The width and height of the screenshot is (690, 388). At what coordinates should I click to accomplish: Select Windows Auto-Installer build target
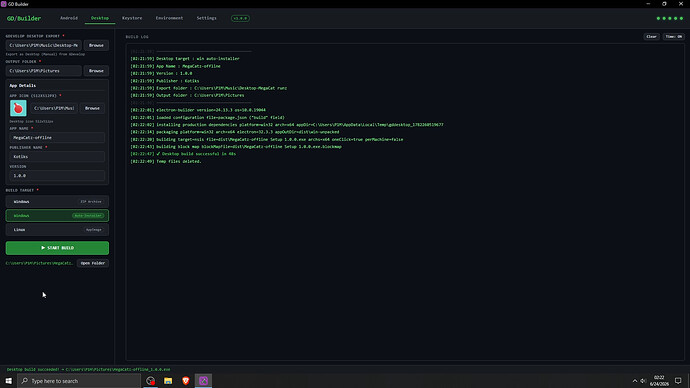[57, 216]
